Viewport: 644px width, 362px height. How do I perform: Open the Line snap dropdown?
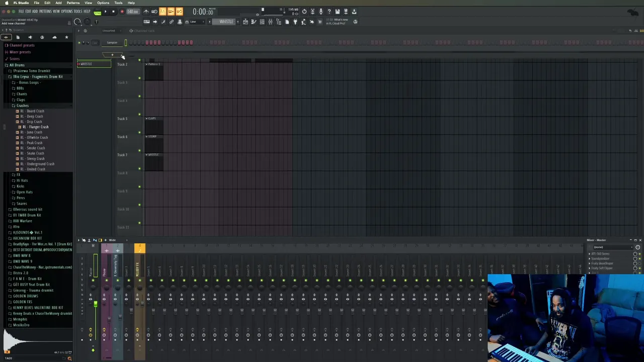pos(197,22)
